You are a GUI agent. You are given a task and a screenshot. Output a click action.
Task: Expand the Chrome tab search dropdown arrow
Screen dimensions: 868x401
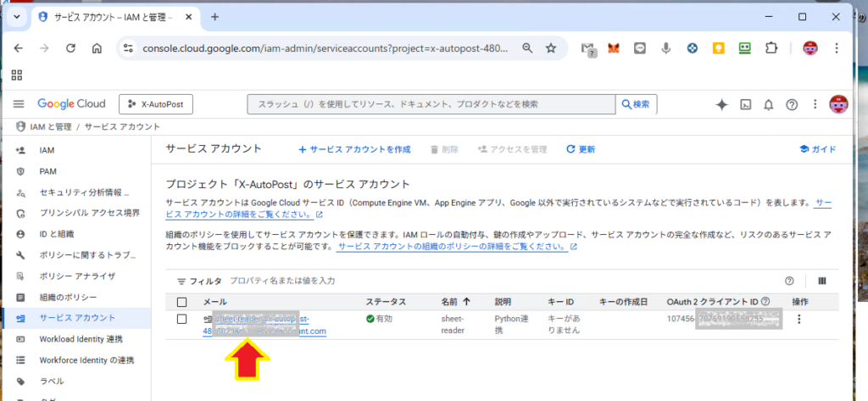16,17
